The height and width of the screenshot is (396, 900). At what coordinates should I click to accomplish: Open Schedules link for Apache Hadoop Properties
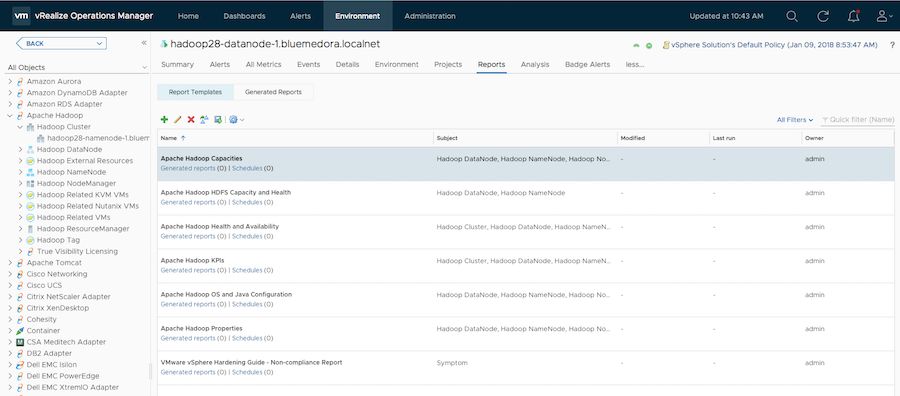tap(247, 339)
